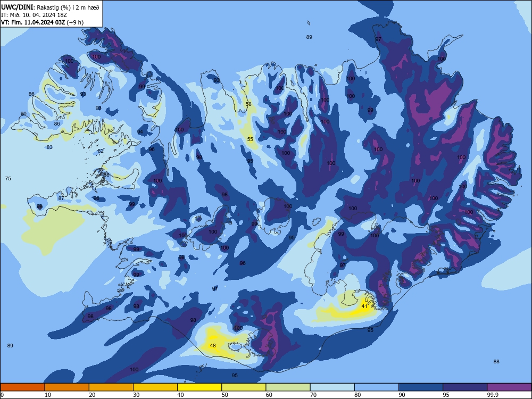Select the '88' value over the southeast sea
532x399 pixels.
coord(496,362)
